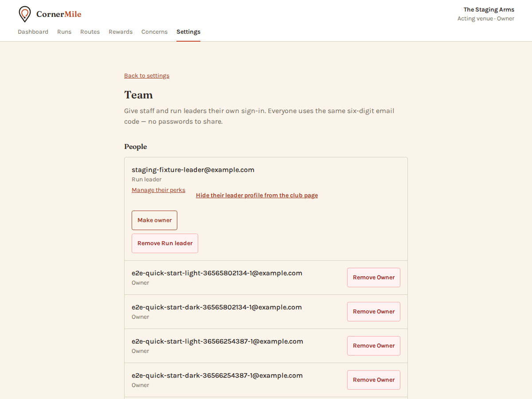Click the sign-in description paragraph under Team

coord(259,116)
